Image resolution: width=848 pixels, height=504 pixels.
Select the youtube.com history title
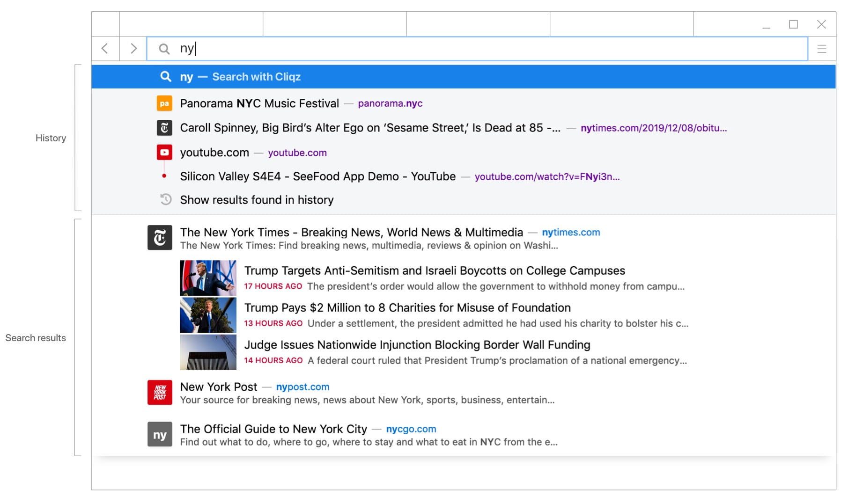(x=214, y=153)
